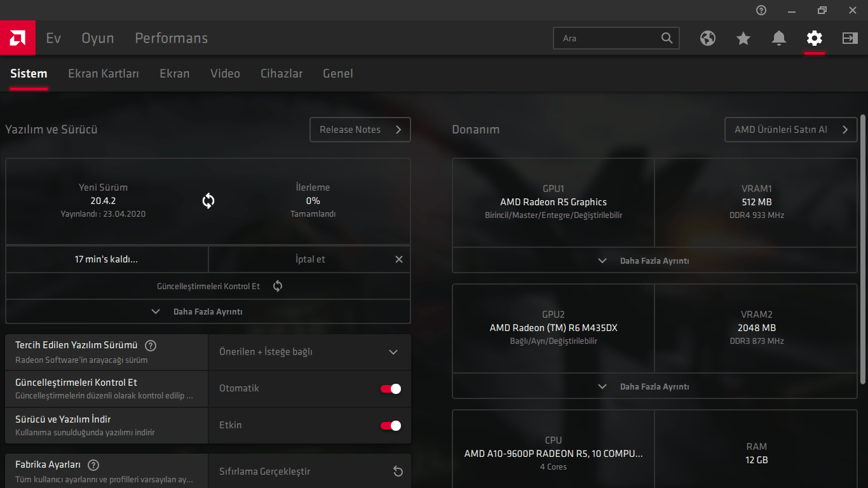Click the AMD logo icon

coord(18,38)
